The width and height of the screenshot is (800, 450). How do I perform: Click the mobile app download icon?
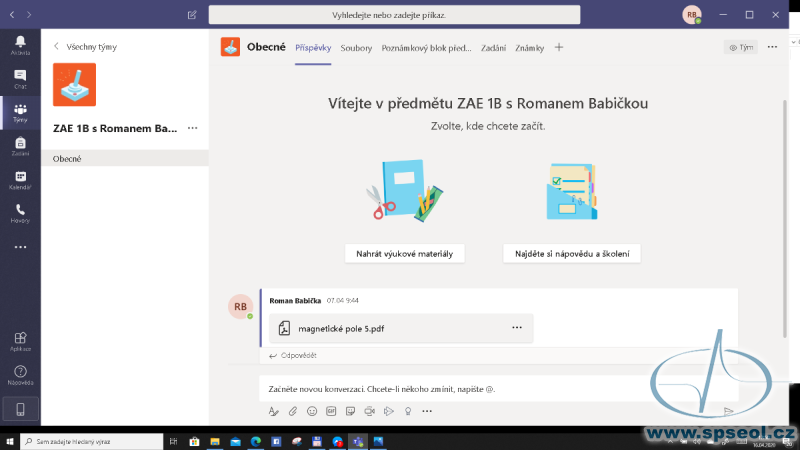tap(20, 409)
